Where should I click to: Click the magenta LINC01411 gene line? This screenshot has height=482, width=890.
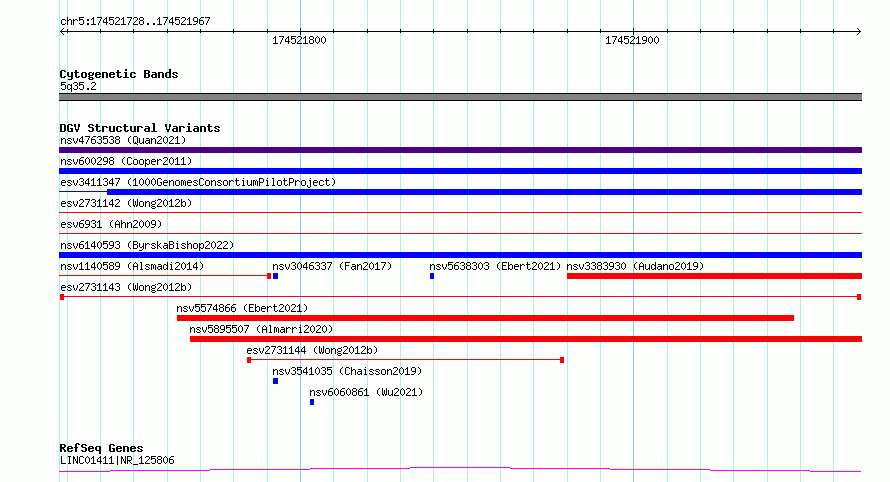(x=460, y=470)
